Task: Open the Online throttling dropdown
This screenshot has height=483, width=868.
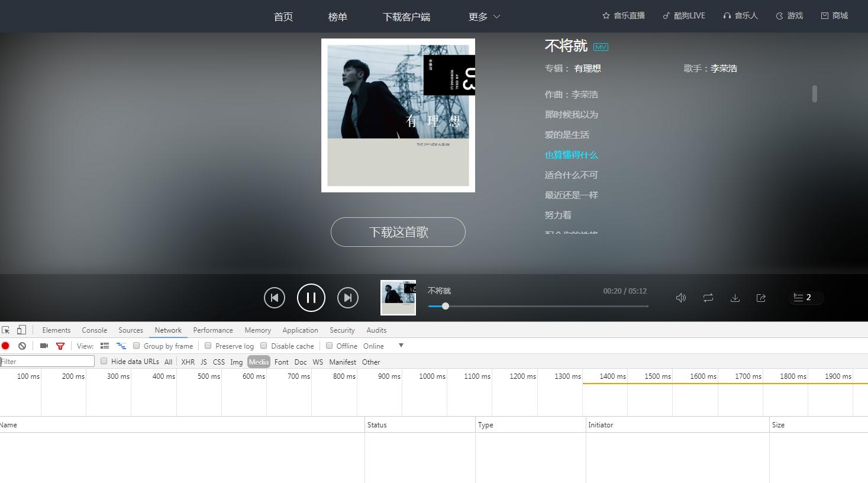Action: (374, 346)
